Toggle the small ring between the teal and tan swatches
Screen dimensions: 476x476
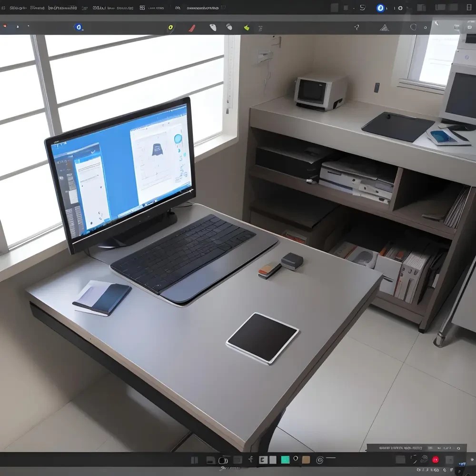click(x=296, y=458)
